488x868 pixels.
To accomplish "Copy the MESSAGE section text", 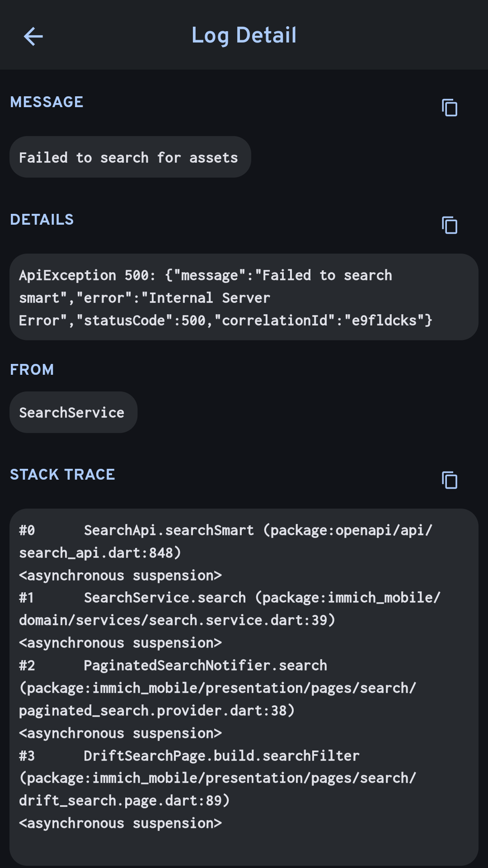I will (449, 108).
